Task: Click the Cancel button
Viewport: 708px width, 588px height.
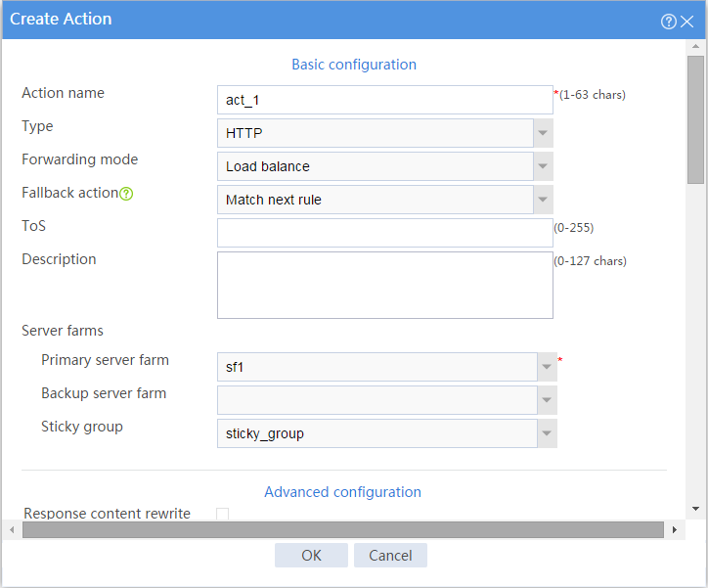Action: (x=390, y=556)
